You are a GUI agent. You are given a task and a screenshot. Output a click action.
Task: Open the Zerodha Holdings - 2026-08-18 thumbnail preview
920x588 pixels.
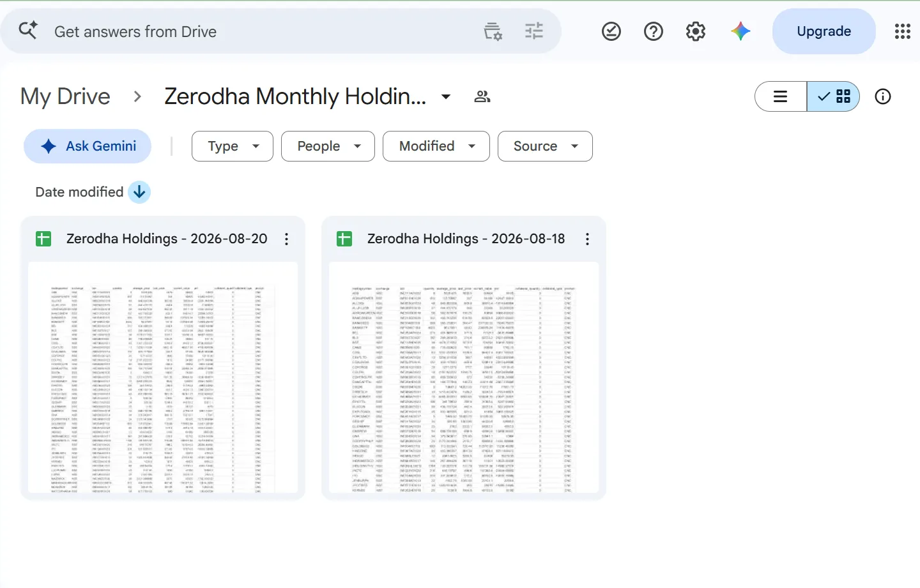(464, 377)
